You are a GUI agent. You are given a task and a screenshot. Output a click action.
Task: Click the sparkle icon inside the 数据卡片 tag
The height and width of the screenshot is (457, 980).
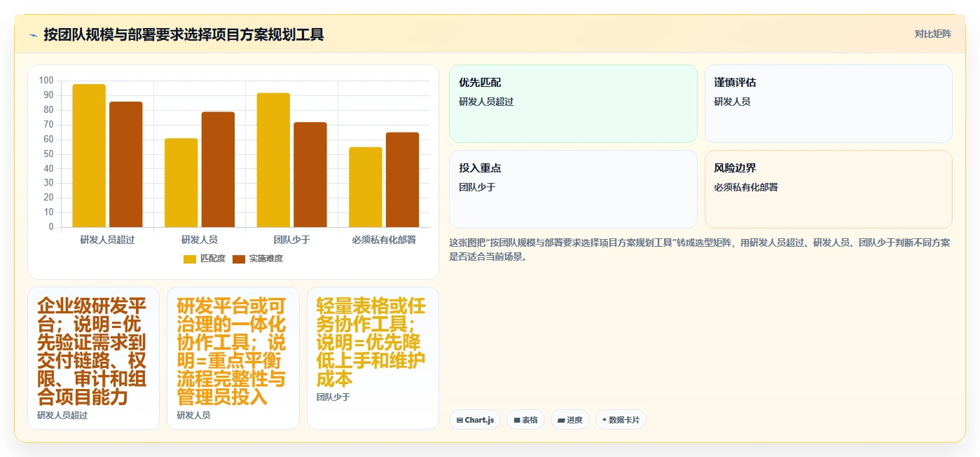[605, 420]
